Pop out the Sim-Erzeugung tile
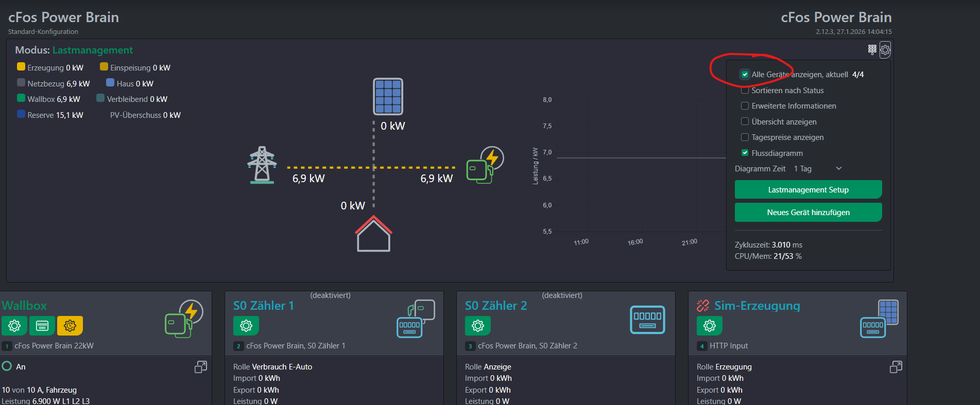The image size is (980, 405). click(896, 367)
